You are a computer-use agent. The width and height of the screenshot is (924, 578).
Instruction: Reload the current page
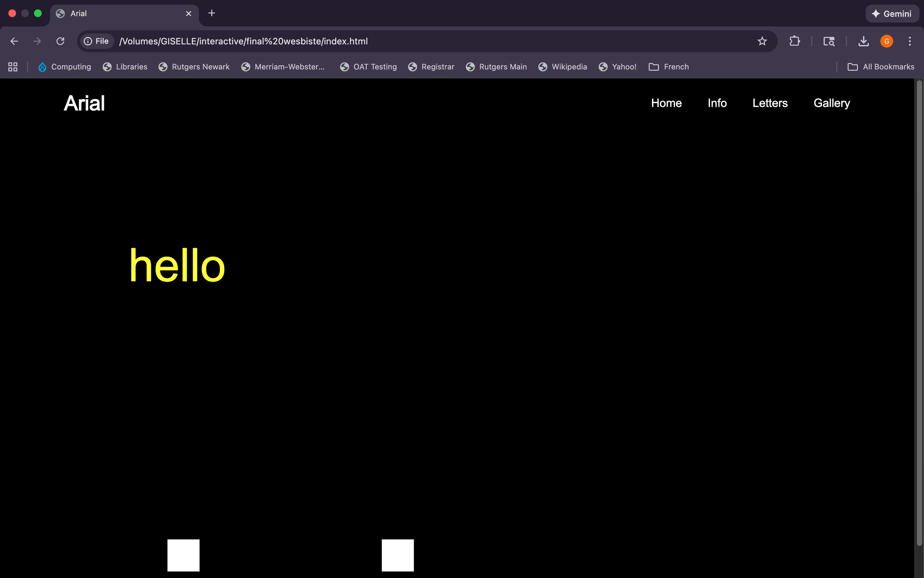coord(60,41)
